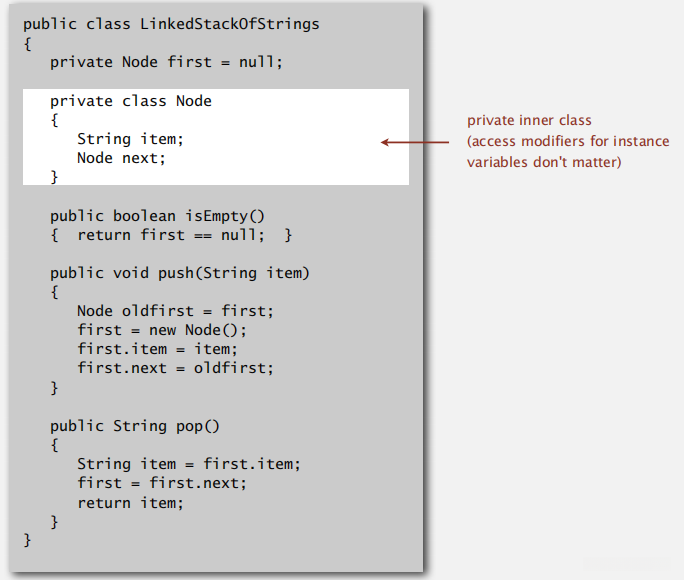This screenshot has height=580, width=684.
Task: Click the "first.next = oldfirst;" line
Action: 175,368
